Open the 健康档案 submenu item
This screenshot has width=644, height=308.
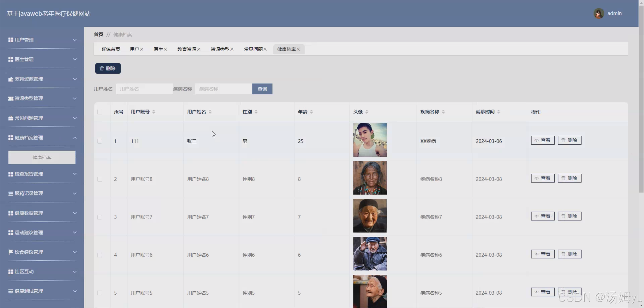(42, 157)
